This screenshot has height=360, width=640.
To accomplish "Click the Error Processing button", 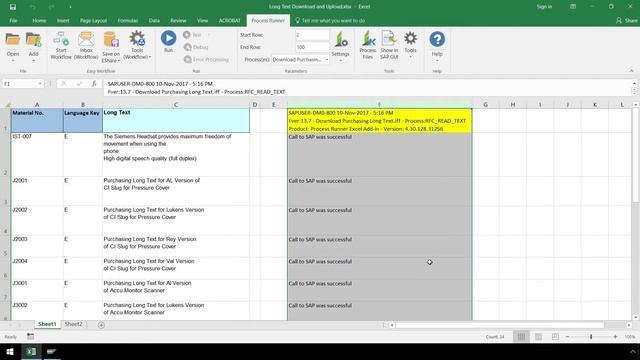I will [206, 60].
